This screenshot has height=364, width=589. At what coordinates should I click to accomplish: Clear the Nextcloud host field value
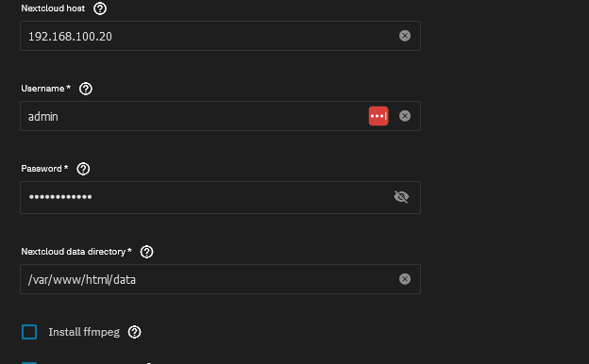[x=405, y=36]
